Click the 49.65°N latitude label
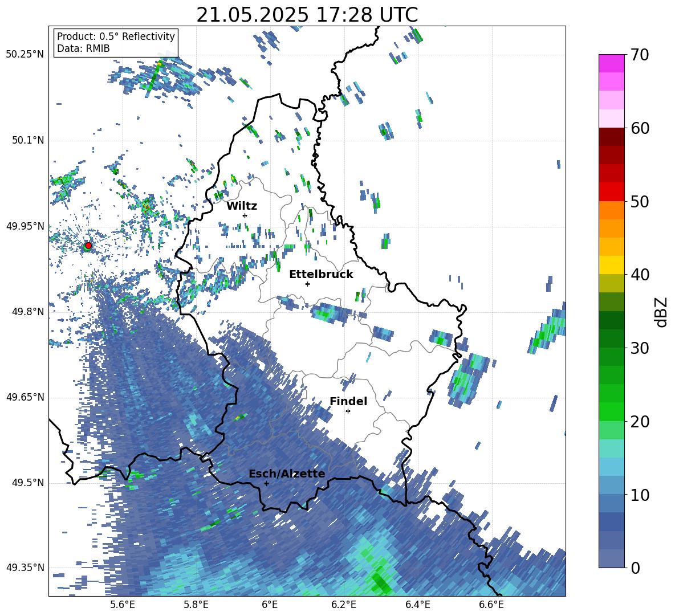 point(25,397)
